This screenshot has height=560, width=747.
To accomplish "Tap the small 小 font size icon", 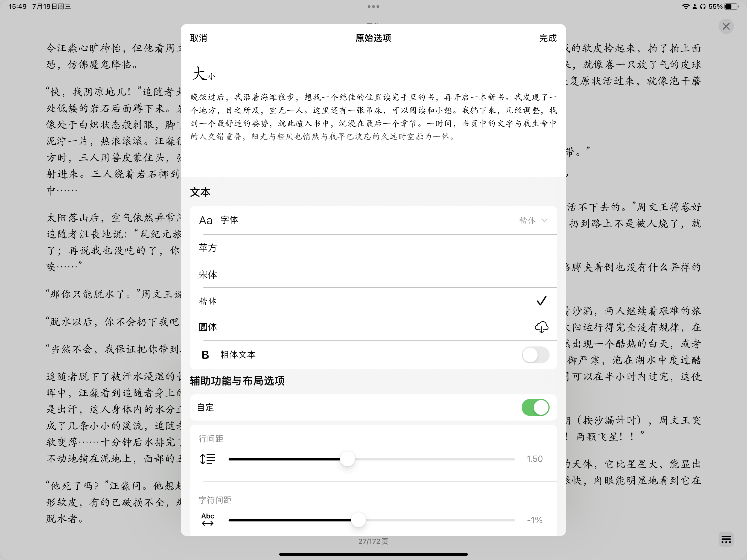I will (x=212, y=77).
